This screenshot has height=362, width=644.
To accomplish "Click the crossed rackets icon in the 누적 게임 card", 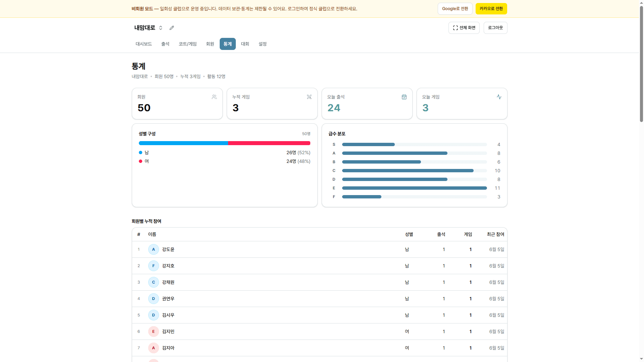I will (x=309, y=97).
